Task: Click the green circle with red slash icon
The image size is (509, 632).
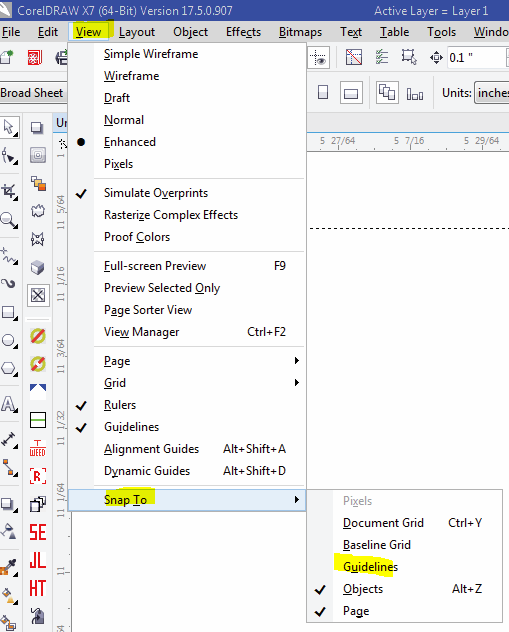Action: point(37,336)
